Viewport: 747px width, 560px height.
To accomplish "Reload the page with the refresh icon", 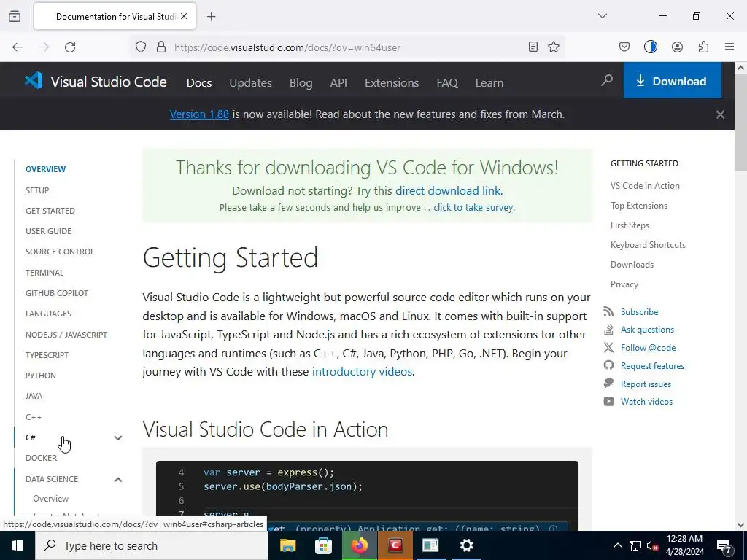I will tap(70, 47).
